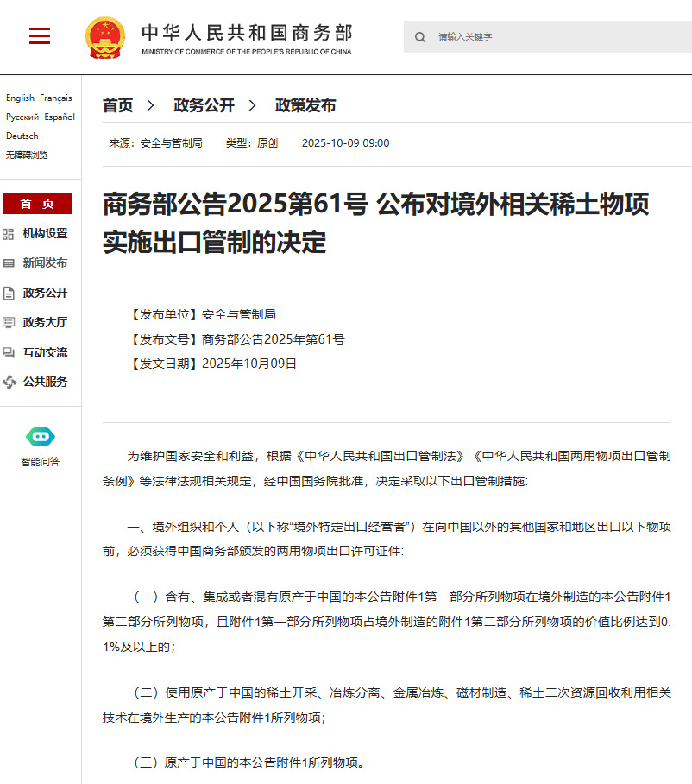The width and height of the screenshot is (692, 784).
Task: Switch language to English
Action: click(x=20, y=98)
